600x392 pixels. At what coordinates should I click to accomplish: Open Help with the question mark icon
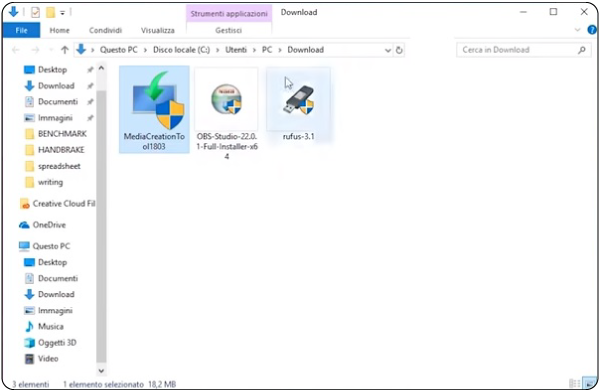tap(592, 30)
